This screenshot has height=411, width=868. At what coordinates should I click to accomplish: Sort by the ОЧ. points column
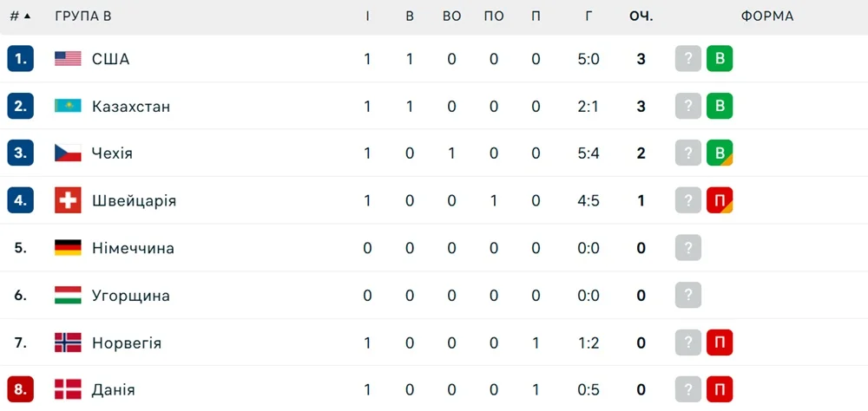pos(641,16)
